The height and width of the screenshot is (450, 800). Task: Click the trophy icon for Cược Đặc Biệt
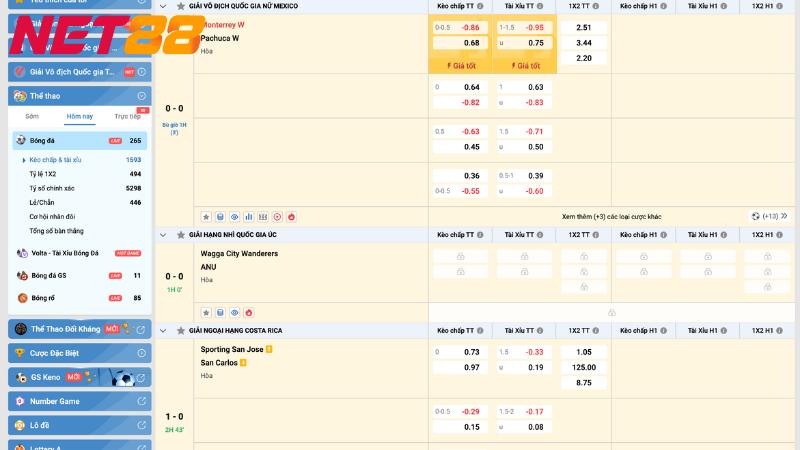point(20,353)
